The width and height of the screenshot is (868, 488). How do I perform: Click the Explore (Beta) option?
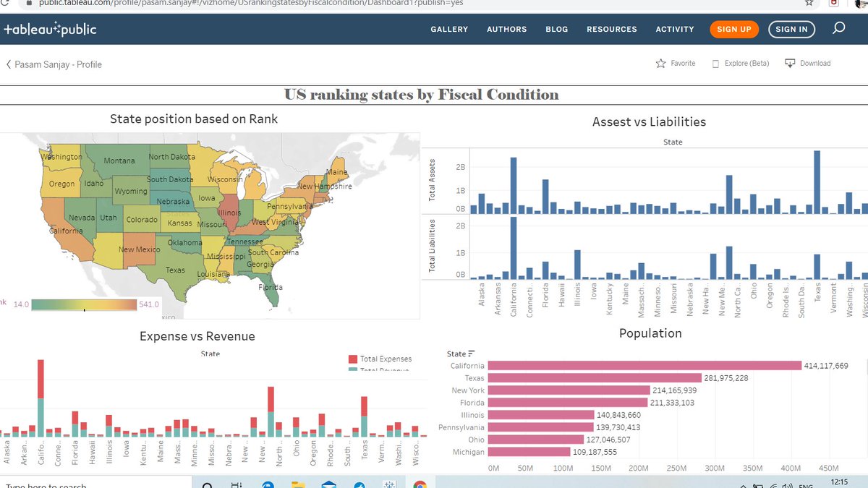click(x=741, y=64)
